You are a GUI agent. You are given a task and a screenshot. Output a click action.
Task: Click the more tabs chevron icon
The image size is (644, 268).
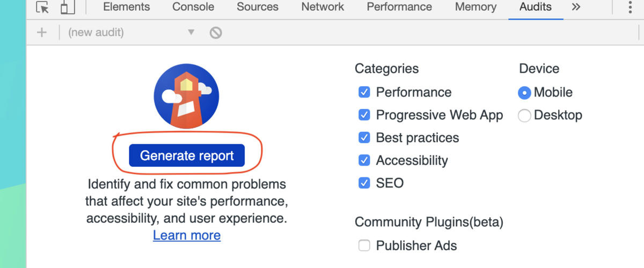click(x=576, y=7)
